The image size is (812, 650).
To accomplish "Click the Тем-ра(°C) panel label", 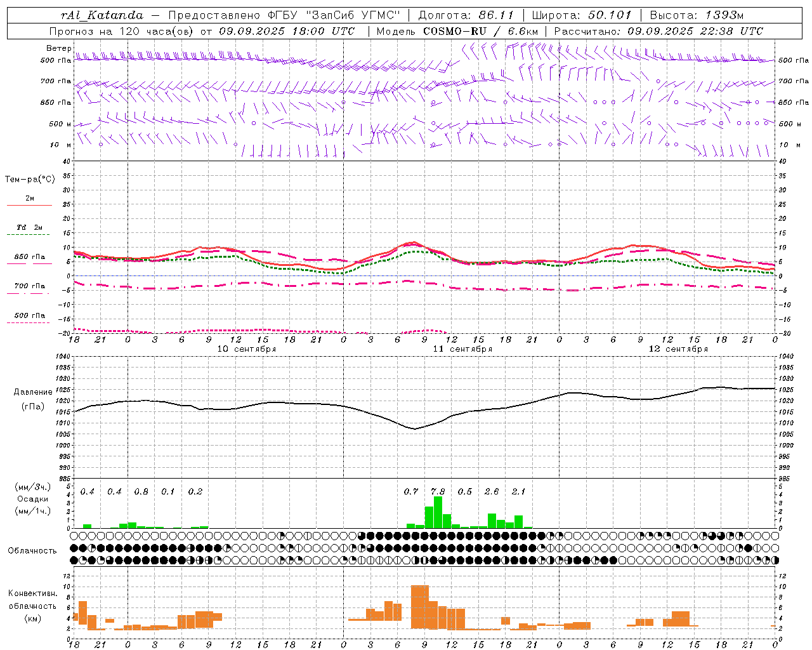I will [x=30, y=180].
